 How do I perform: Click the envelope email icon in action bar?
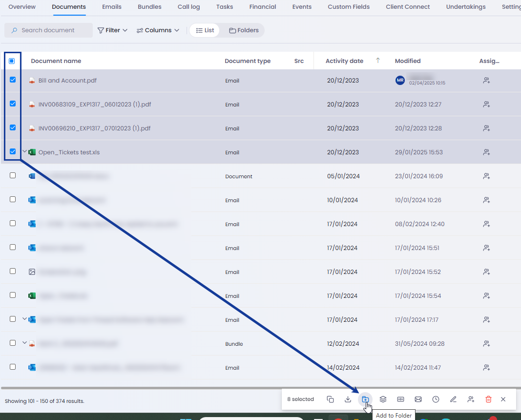[x=418, y=399]
